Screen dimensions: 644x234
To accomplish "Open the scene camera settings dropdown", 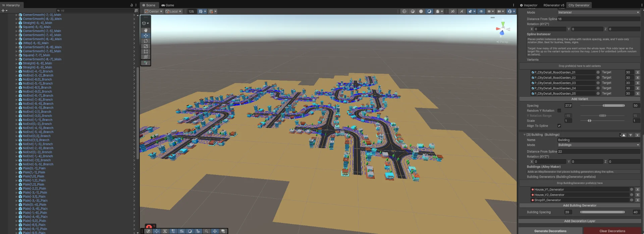I will 500,11.
